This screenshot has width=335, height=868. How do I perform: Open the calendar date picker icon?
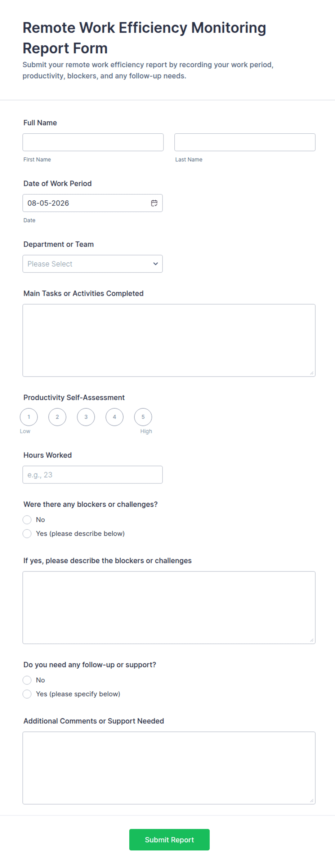(x=154, y=203)
